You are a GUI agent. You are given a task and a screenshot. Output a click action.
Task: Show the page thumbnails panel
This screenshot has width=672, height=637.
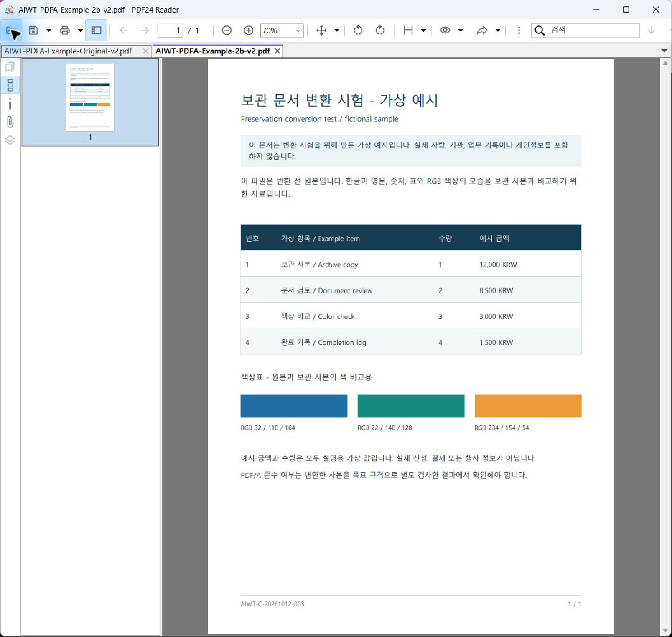[10, 85]
